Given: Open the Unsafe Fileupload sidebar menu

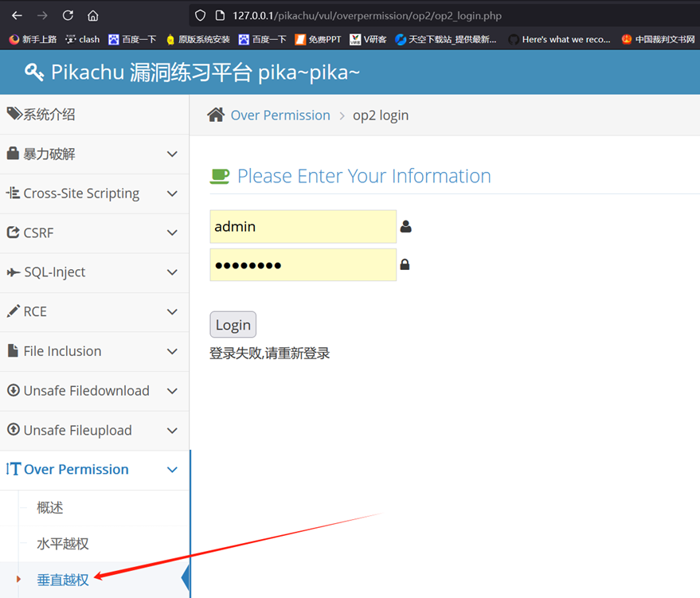Looking at the screenshot, I should [94, 431].
